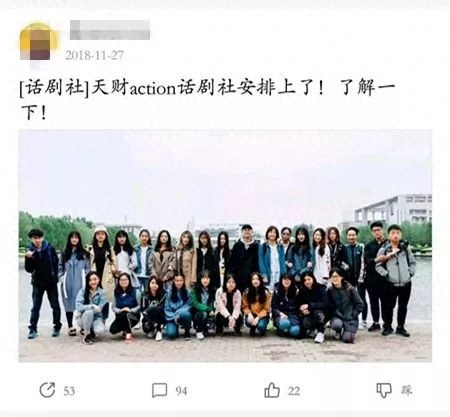Click the 踩 label beside thumbs-down
Image resolution: width=450 pixels, height=417 pixels.
(406, 390)
